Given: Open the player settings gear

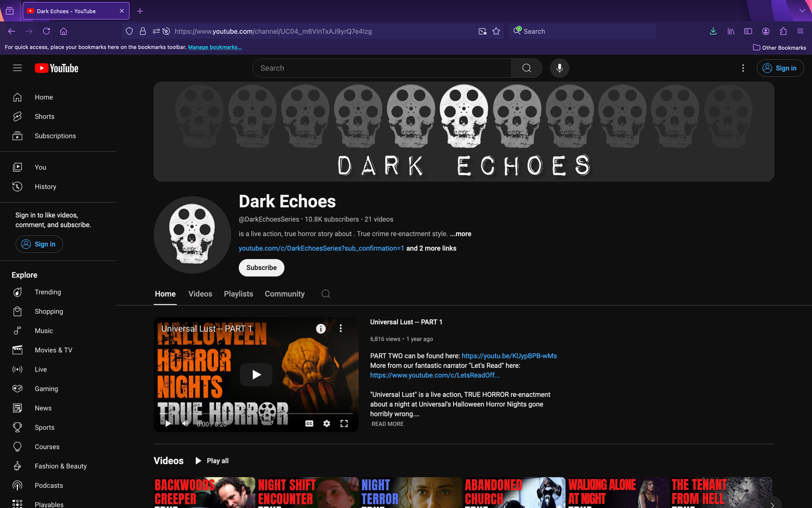Looking at the screenshot, I should pos(326,424).
